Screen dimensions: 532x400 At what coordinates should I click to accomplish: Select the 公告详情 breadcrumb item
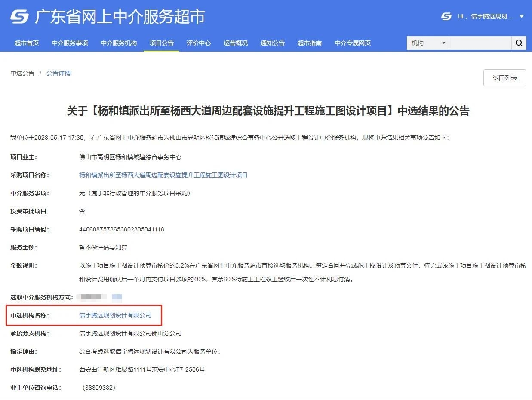[58, 73]
